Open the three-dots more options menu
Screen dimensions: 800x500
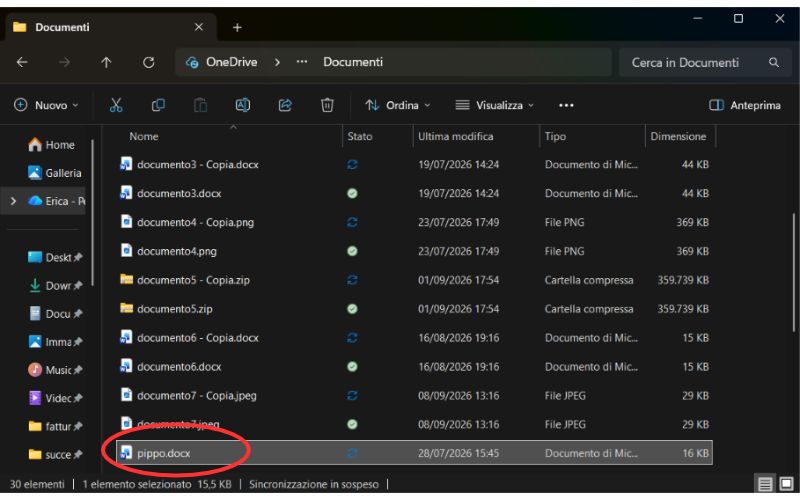(566, 105)
